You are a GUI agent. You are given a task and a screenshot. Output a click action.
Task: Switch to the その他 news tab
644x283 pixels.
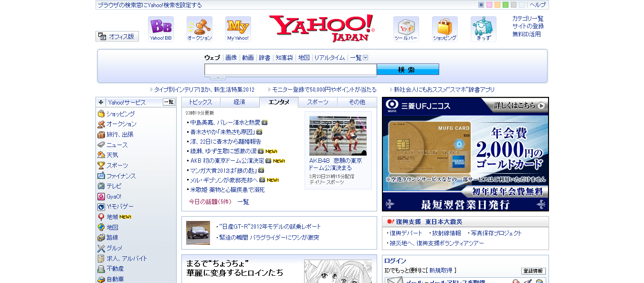click(357, 102)
